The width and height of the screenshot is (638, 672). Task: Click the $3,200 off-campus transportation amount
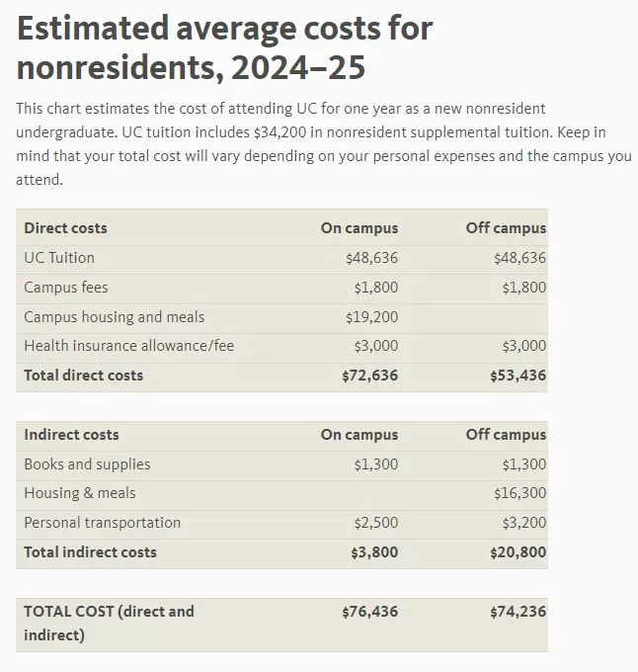[523, 523]
